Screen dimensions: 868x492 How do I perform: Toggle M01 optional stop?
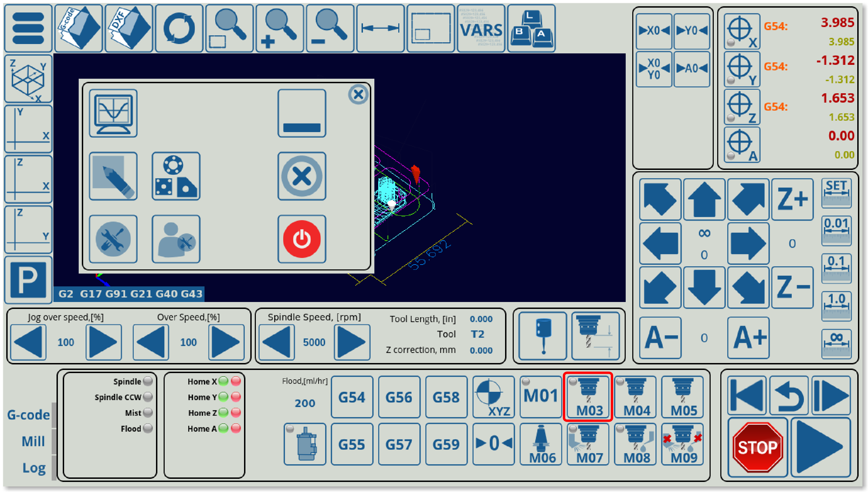541,397
